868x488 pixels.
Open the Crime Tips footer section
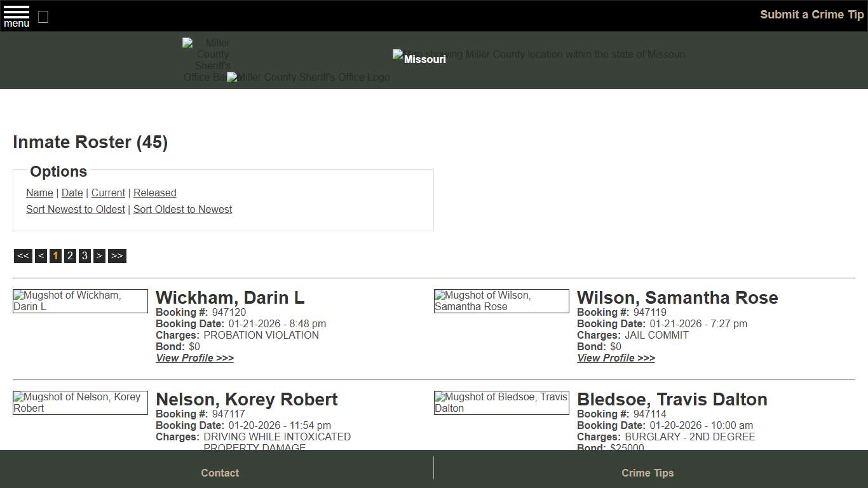tap(648, 473)
